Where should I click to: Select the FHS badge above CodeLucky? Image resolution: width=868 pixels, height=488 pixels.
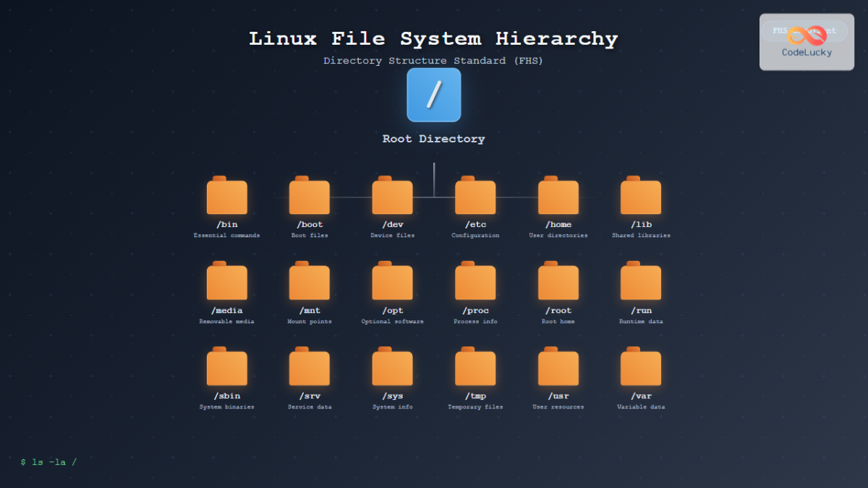pyautogui.click(x=778, y=30)
